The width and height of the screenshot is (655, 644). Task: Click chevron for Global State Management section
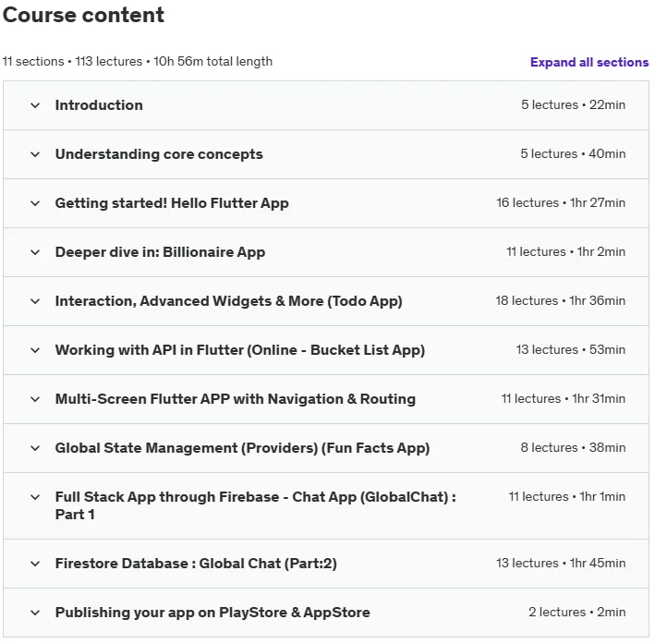click(35, 448)
